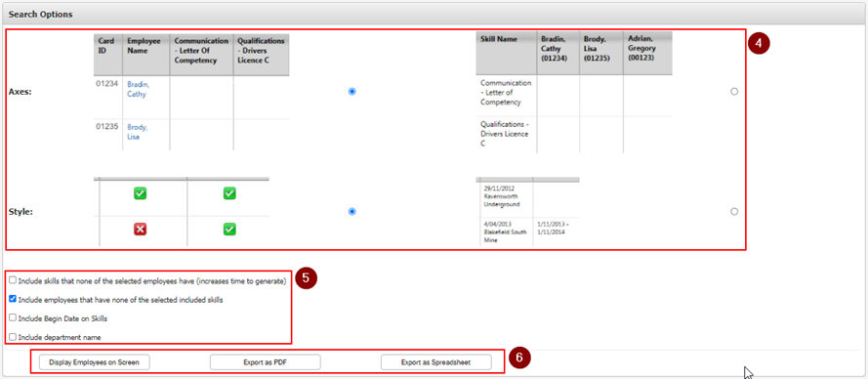Screen dimensions: 868x379
Task: Click the Search Options panel heading
Action: coord(40,14)
